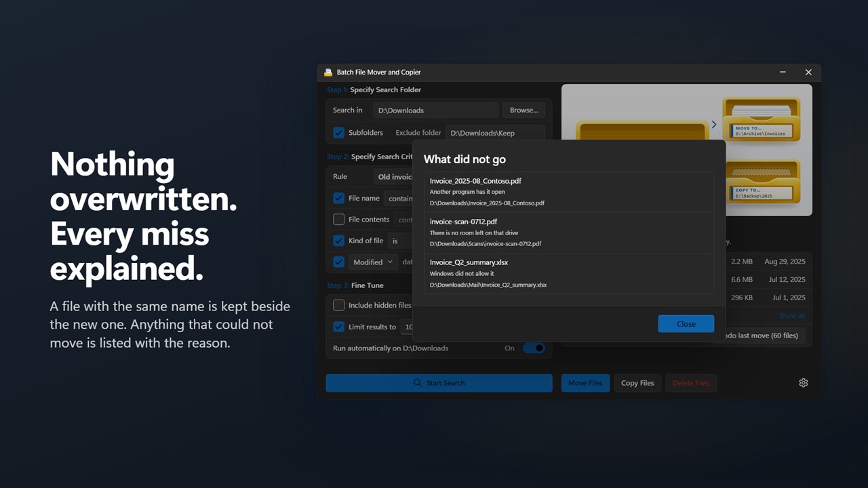868x488 pixels.
Task: Click path D:\Downloads\Scans\invoice-scan-0712.pdf
Action: click(486, 243)
